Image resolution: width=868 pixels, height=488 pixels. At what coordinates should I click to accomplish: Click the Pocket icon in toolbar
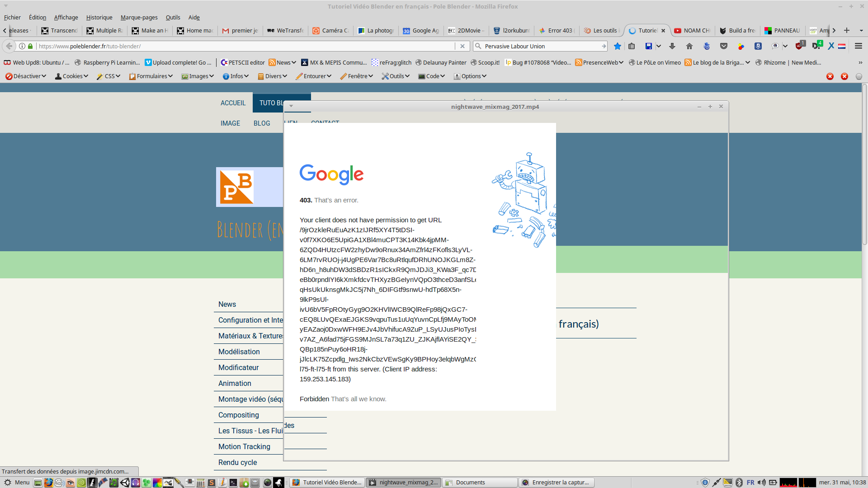click(724, 46)
